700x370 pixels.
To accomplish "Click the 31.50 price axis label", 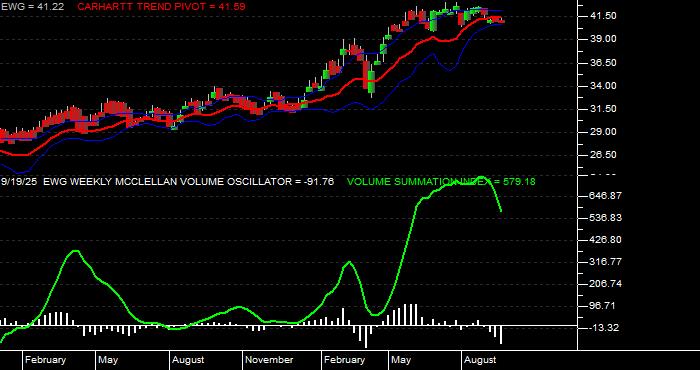I will coord(604,109).
